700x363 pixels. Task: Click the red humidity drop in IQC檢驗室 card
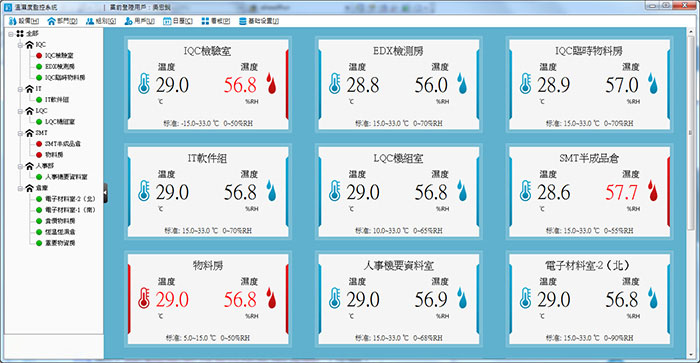pos(271,83)
